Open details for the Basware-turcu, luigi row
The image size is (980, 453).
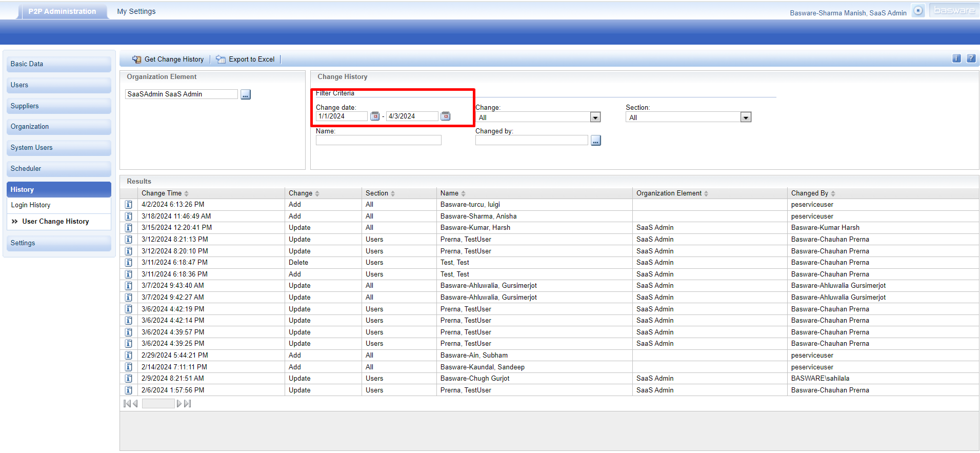[129, 205]
